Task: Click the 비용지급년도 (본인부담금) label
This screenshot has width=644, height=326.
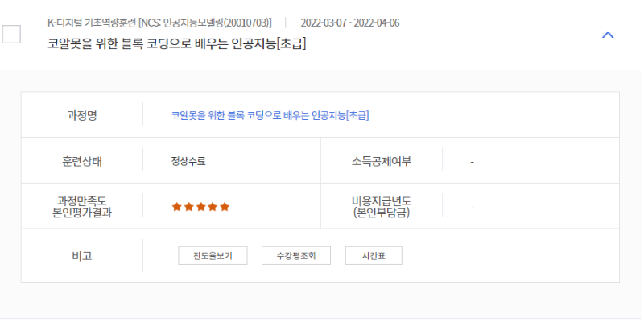Action: [382, 207]
